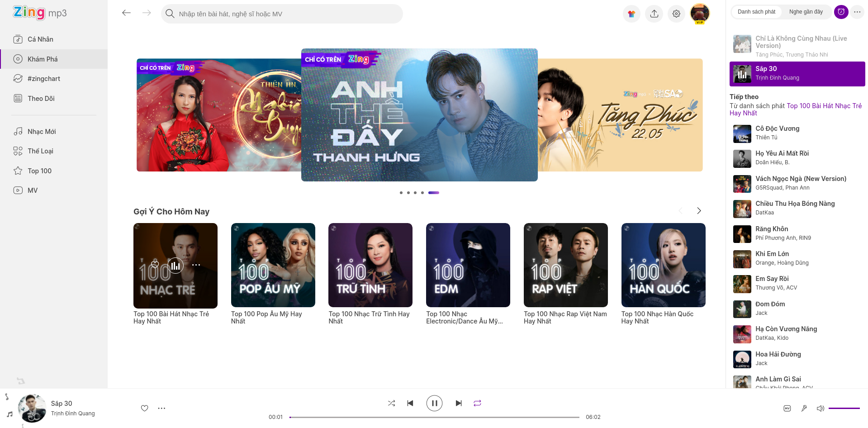Show next Gợi Ý Cho Hôm Nay suggestions
The width and height of the screenshot is (868, 428).
tap(699, 211)
